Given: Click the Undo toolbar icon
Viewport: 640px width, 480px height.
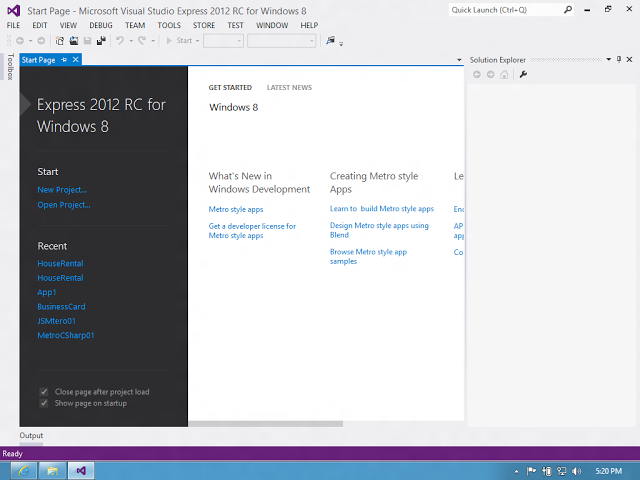Looking at the screenshot, I should [120, 41].
